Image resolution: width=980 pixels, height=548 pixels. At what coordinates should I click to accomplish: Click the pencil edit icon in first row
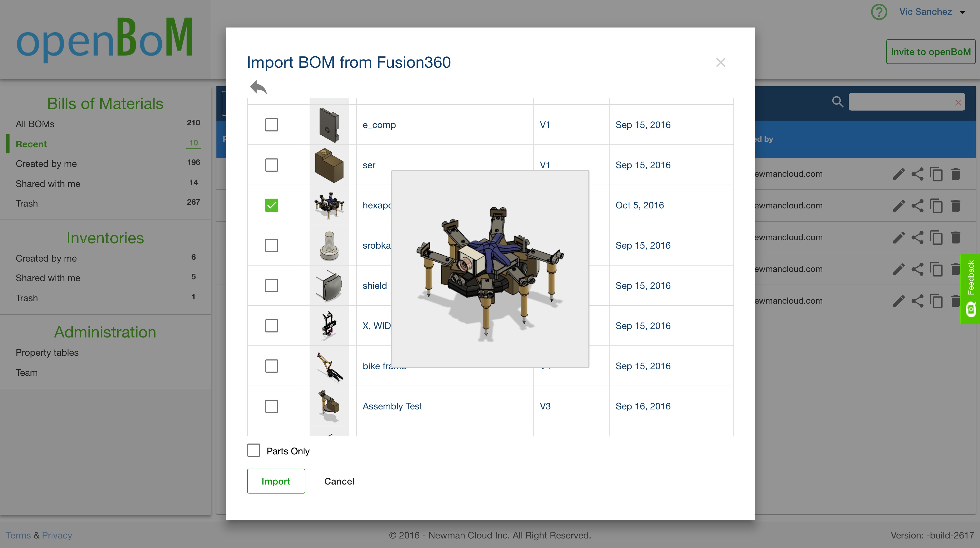coord(899,174)
